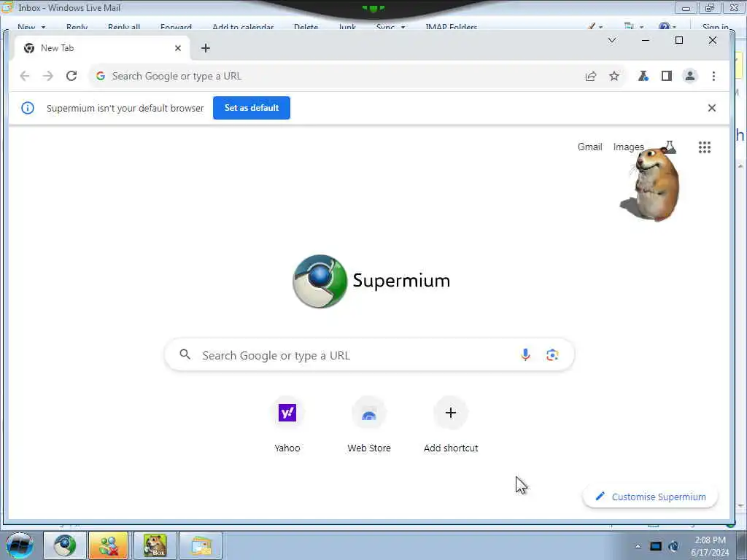Image resolution: width=747 pixels, height=560 pixels.
Task: Expand the help dropdown in Windows Live Mail
Action: (x=675, y=27)
